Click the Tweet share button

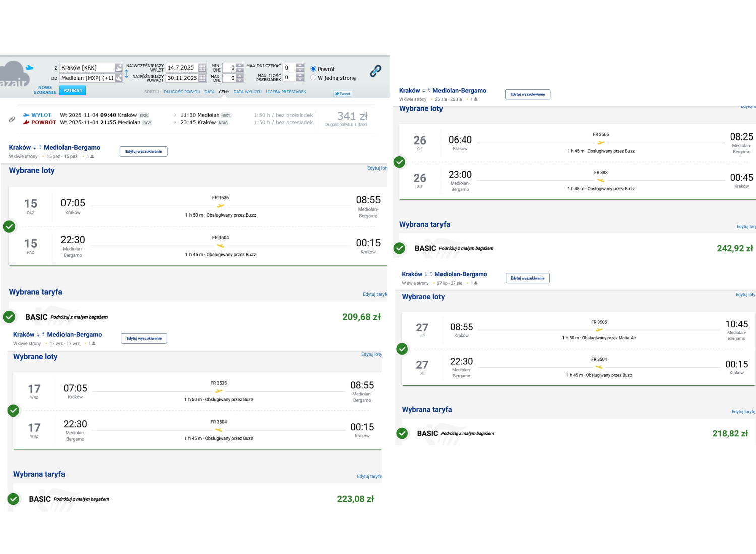click(343, 94)
